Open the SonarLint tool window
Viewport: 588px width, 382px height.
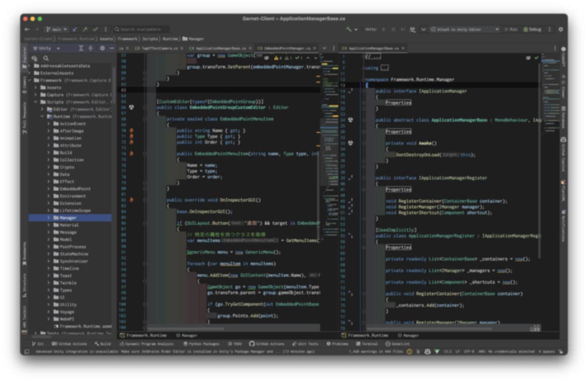(398, 344)
